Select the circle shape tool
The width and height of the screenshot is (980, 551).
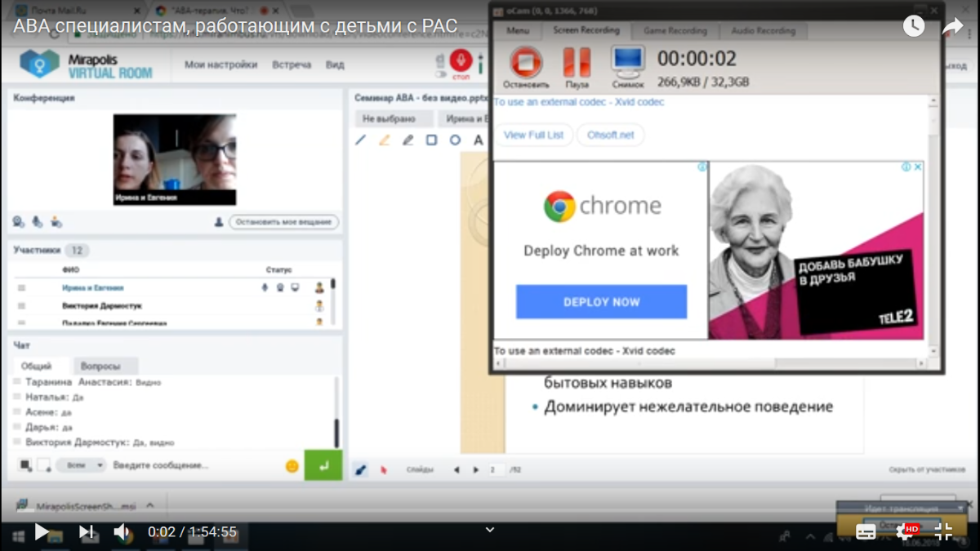coord(455,140)
